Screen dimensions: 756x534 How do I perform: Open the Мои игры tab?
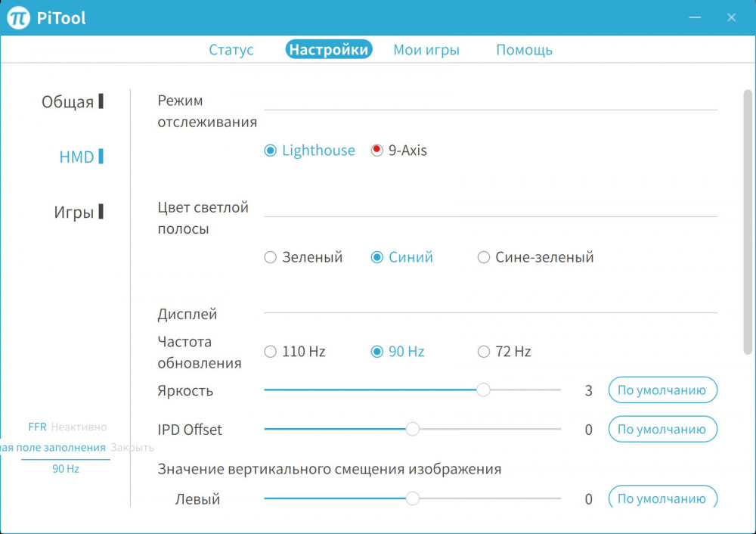426,49
